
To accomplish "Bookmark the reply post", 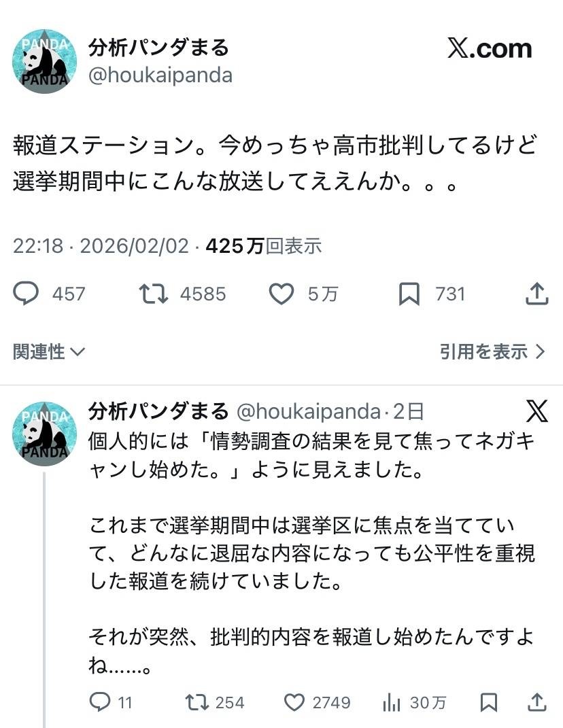I will (x=488, y=702).
